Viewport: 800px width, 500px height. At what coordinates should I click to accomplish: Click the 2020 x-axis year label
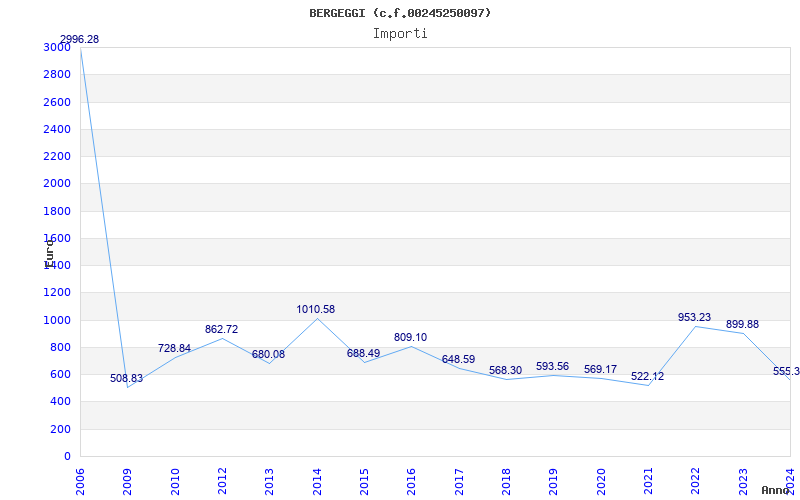point(601,481)
